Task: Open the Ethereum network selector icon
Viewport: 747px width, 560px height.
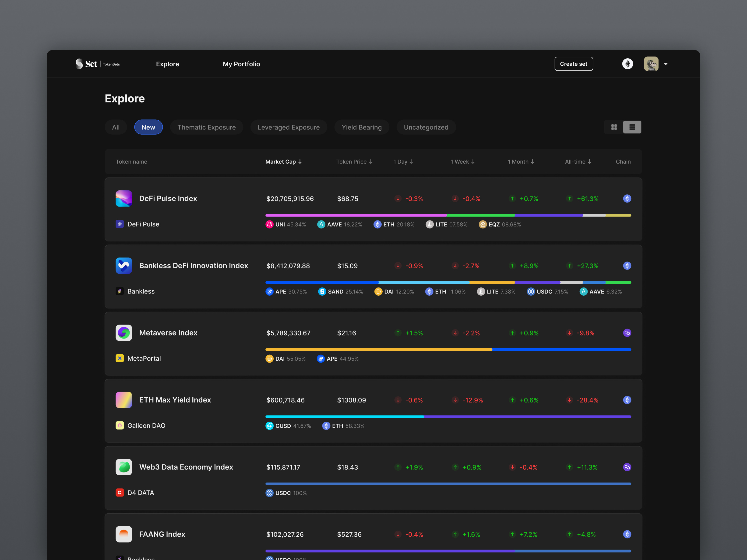Action: click(x=627, y=64)
